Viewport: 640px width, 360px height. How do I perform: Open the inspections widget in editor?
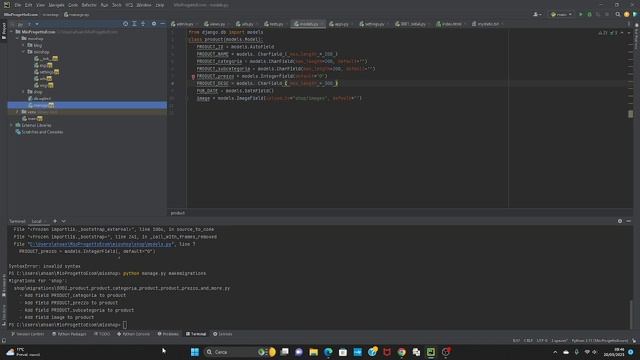click(x=608, y=33)
